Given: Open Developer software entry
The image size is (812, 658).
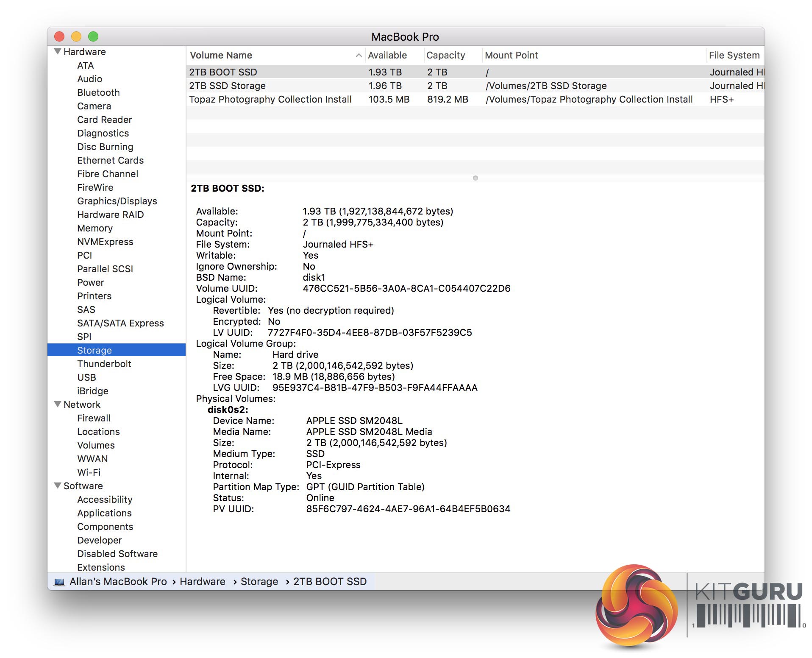Looking at the screenshot, I should tap(100, 540).
